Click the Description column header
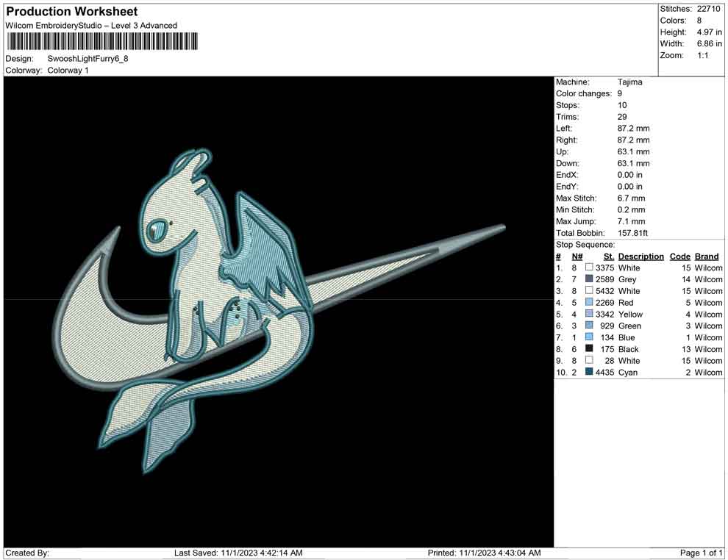The height and width of the screenshot is (560, 728). point(640,256)
